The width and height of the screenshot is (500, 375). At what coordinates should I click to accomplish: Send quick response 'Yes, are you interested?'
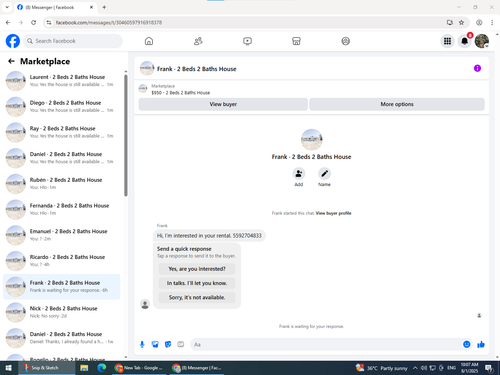(x=197, y=269)
